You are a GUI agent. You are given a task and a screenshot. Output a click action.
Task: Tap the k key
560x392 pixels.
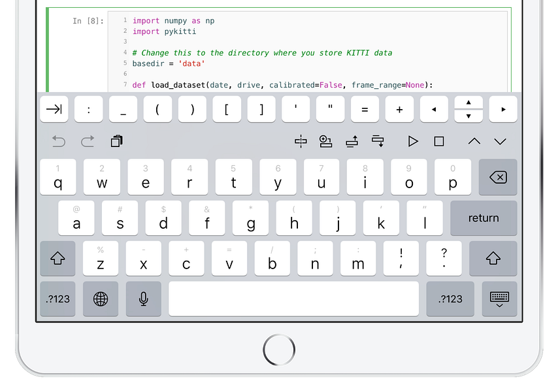[381, 218]
